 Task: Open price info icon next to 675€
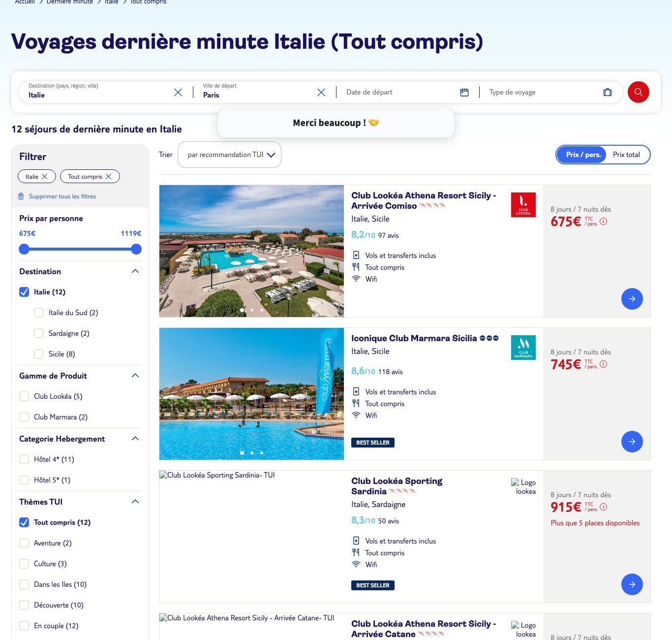coord(604,222)
